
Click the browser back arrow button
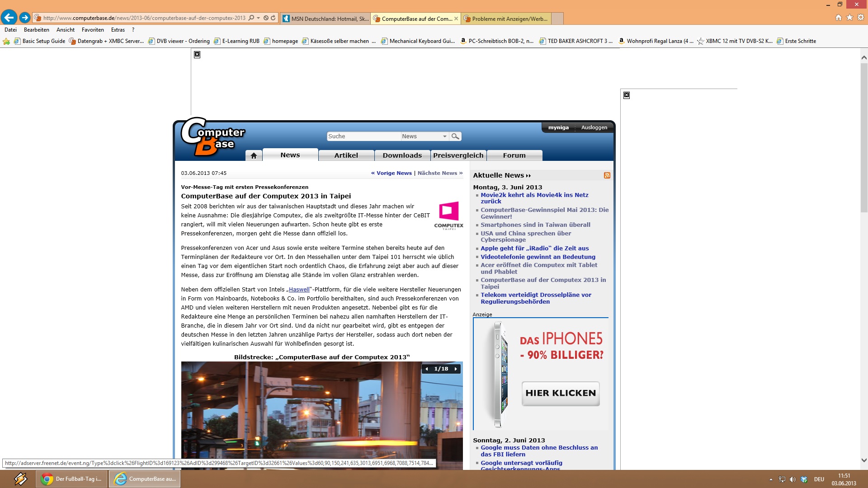pyautogui.click(x=9, y=18)
